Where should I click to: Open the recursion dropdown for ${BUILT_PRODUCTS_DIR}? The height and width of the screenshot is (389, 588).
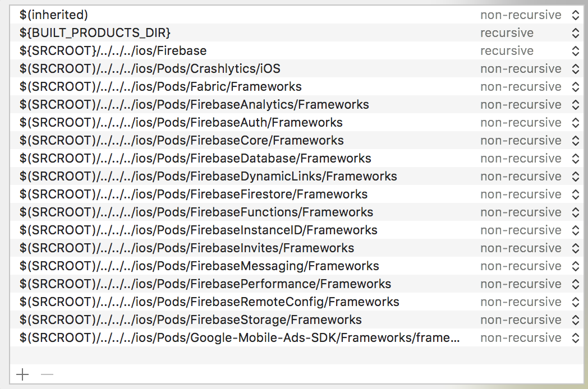point(576,33)
